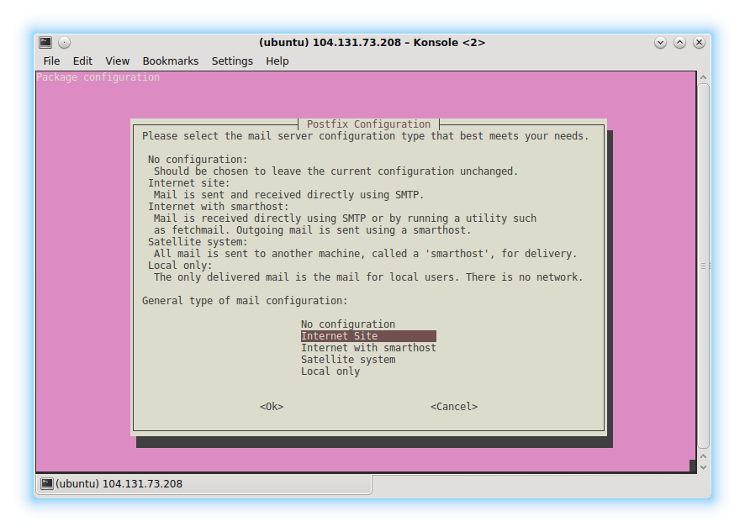Choose the Local only option
The width and height of the screenshot is (745, 532).
pyautogui.click(x=330, y=371)
